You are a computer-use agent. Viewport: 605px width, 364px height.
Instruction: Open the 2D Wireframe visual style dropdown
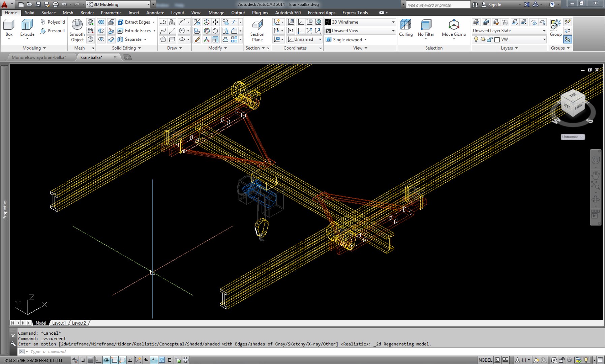[x=360, y=22]
